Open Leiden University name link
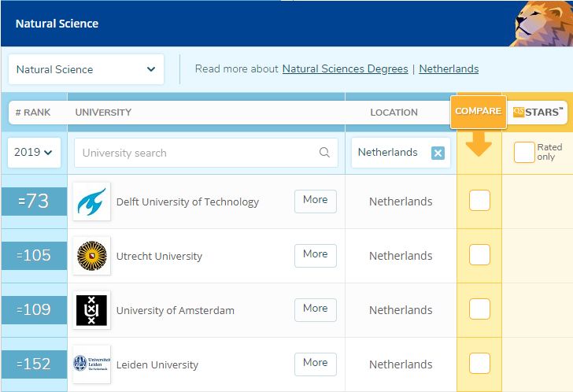This screenshot has height=392, width=573. click(157, 364)
